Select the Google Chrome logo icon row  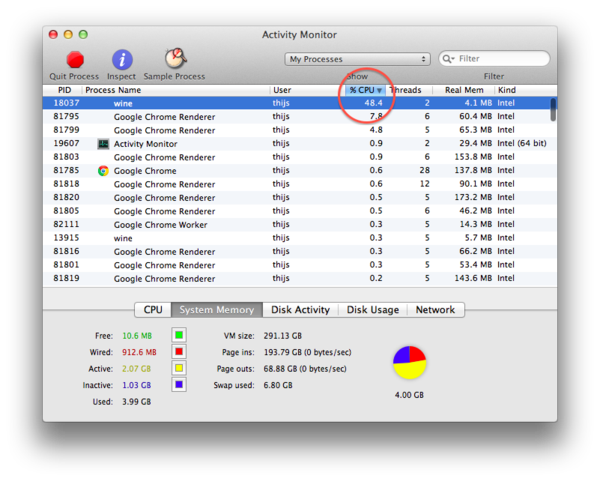[x=300, y=171]
